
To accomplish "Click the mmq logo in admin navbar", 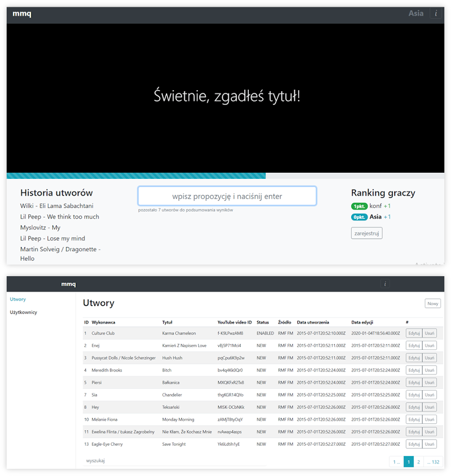I will (x=68, y=284).
